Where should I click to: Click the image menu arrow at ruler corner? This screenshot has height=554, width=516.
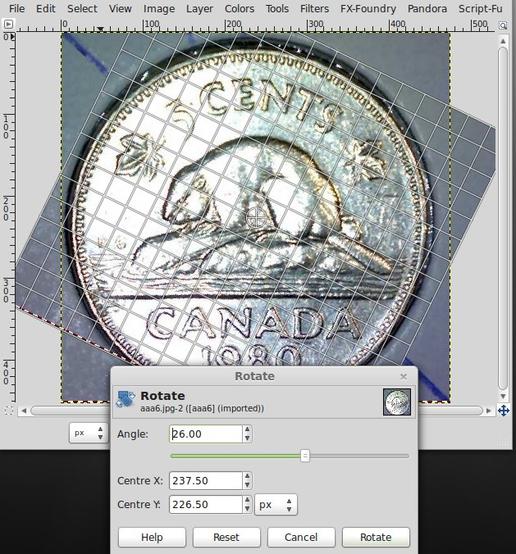point(8,24)
